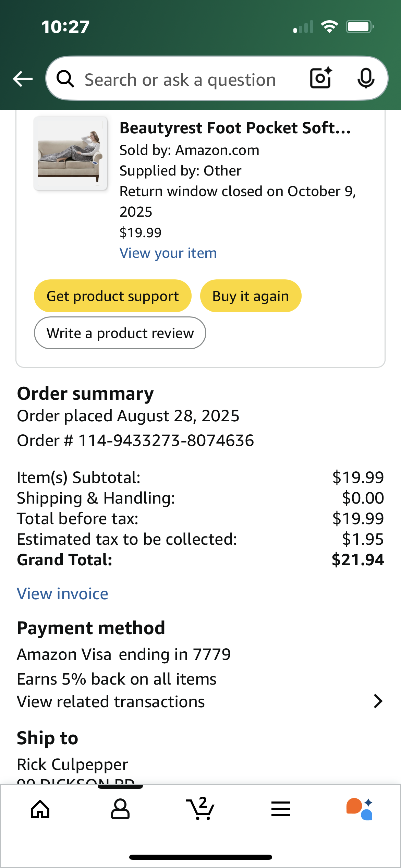Tap the back arrow icon

point(23,79)
